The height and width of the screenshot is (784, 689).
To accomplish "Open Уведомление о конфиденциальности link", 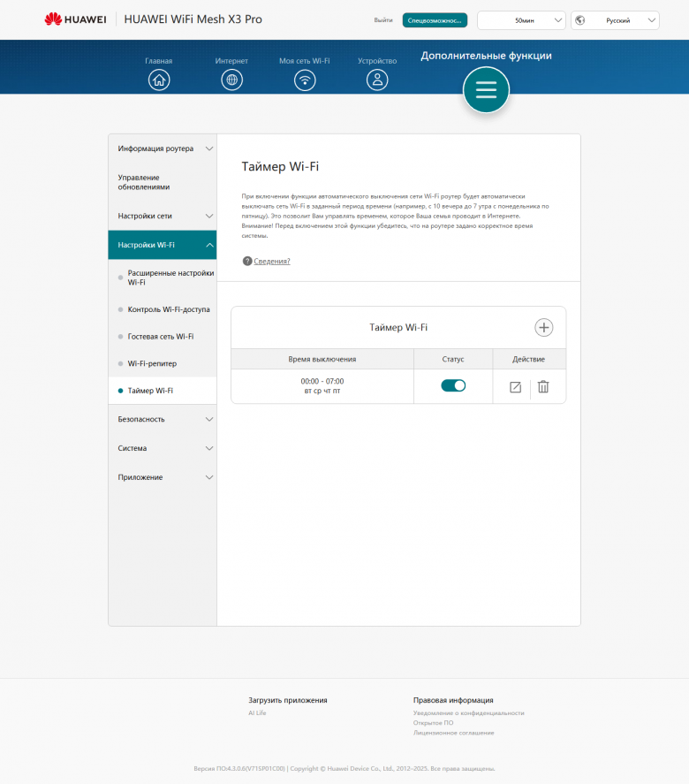I will (469, 713).
